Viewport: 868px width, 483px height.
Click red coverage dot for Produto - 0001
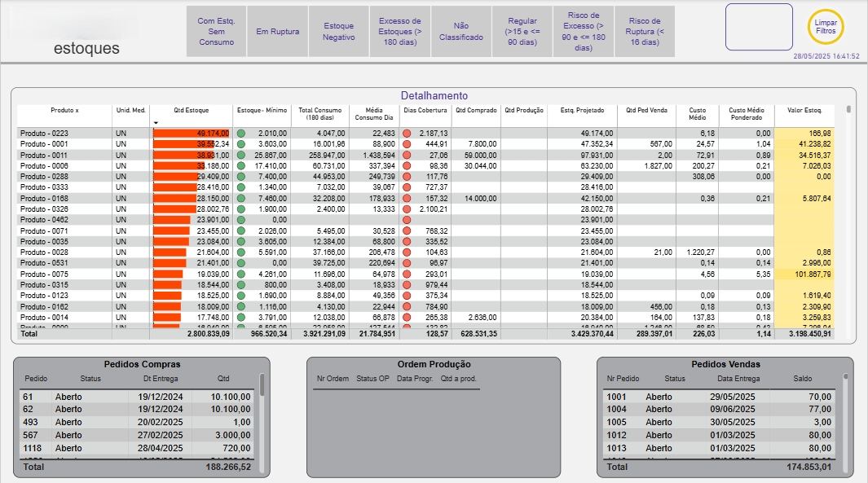[407, 144]
